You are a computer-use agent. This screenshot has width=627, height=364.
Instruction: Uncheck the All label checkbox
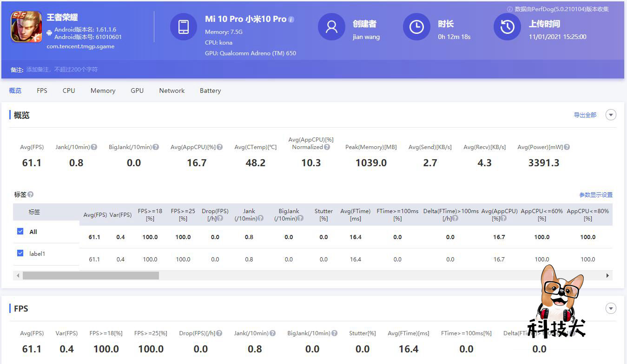point(20,232)
